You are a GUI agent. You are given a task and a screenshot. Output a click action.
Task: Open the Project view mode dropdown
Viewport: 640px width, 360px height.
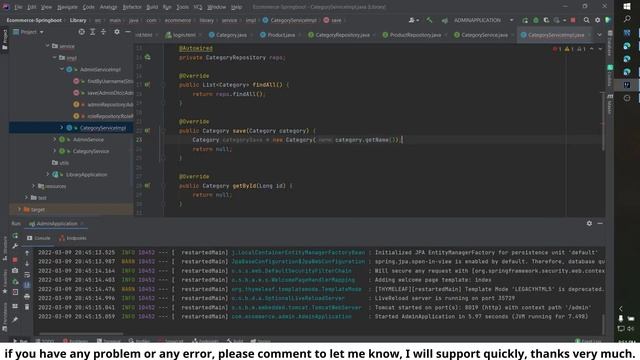click(x=29, y=32)
